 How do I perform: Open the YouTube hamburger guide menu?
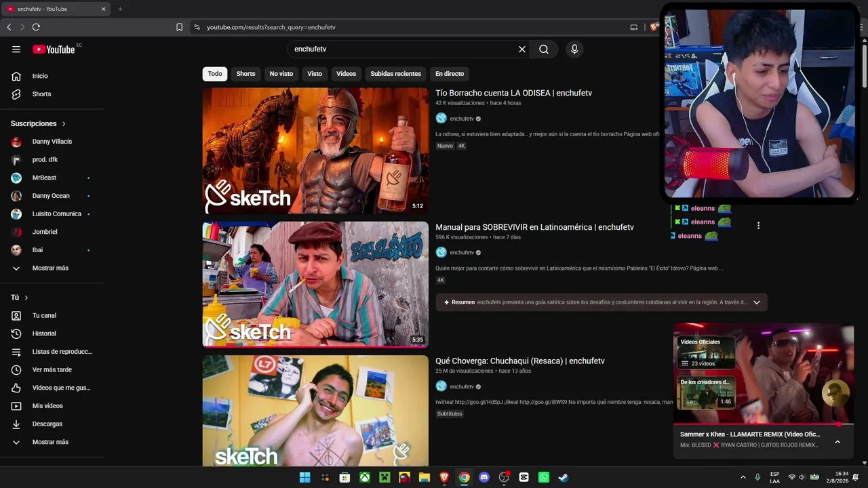pos(16,49)
